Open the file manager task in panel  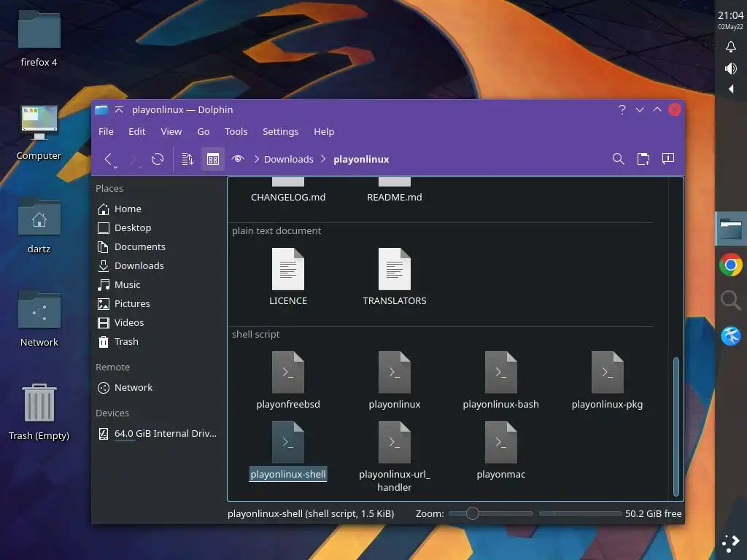731,229
